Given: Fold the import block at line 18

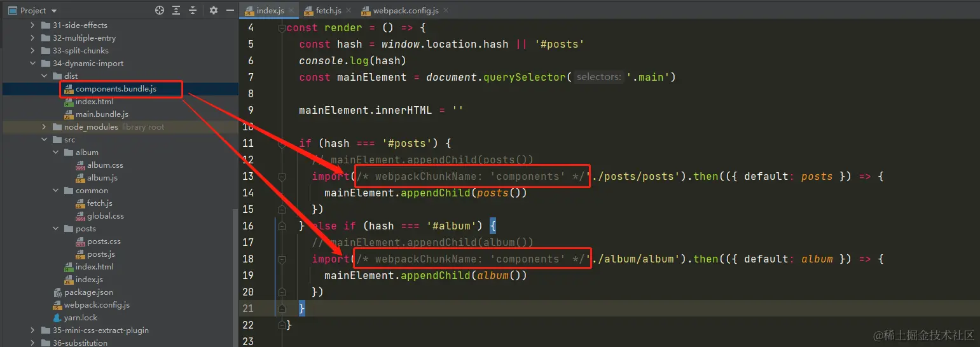Looking at the screenshot, I should [x=282, y=259].
